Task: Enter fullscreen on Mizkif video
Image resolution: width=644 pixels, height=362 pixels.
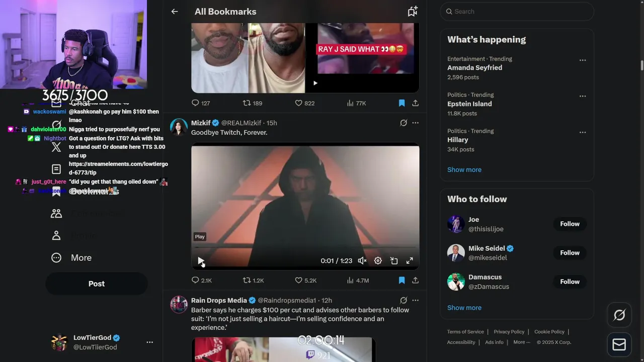Action: (x=410, y=260)
